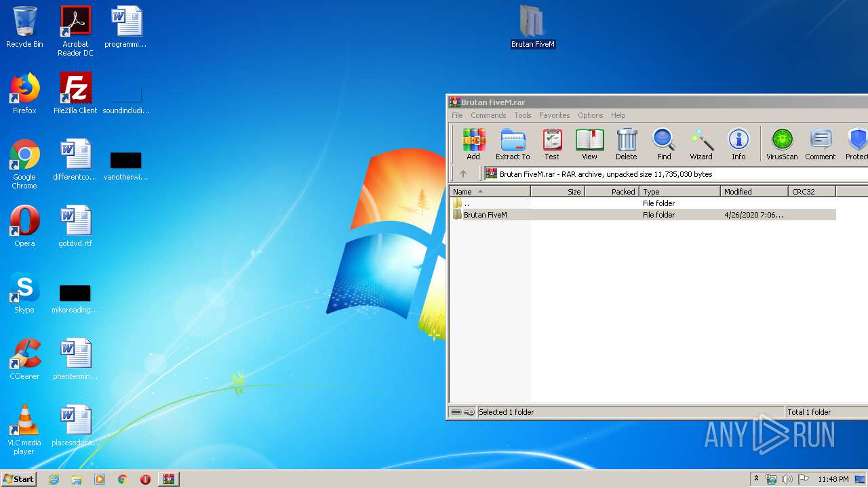Select the parent '..' folder row
This screenshot has width=868, height=488.
click(643, 203)
